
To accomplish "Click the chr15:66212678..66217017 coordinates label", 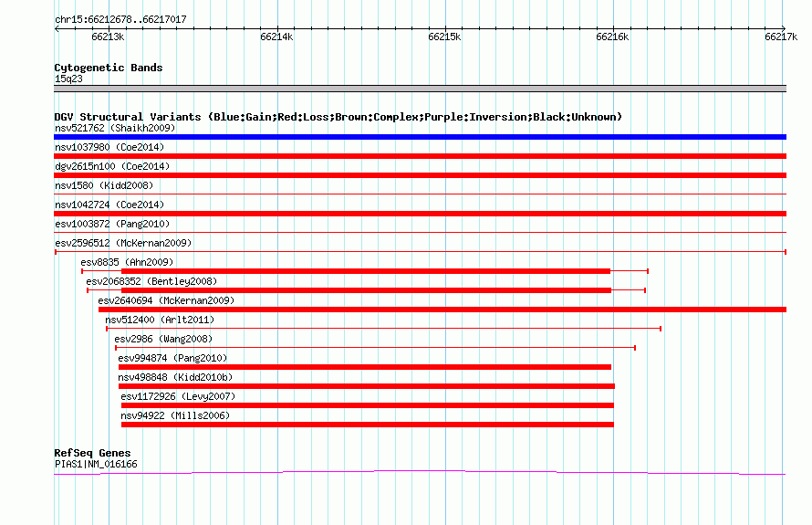I will click(x=120, y=20).
